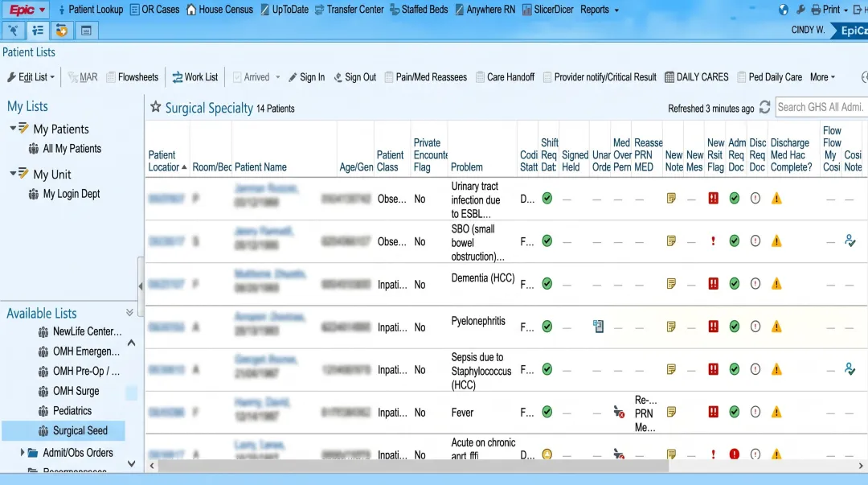Viewport: 868px width, 485px height.
Task: Open the Work List
Action: [194, 77]
